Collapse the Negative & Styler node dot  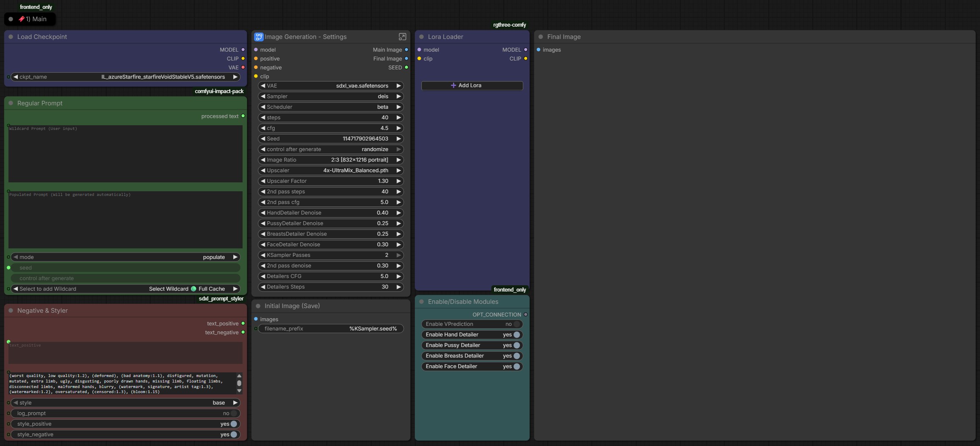11,311
